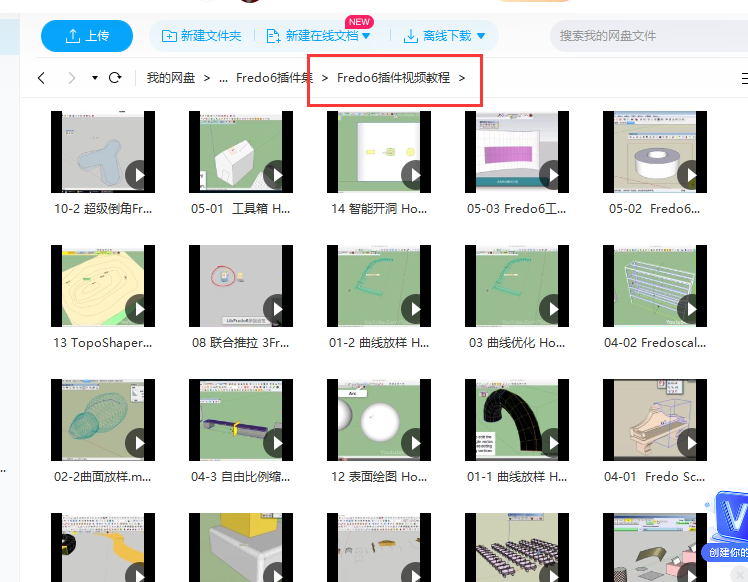Open Fredo6插件集 breadcrumb folder
The image size is (748, 582).
(x=274, y=78)
